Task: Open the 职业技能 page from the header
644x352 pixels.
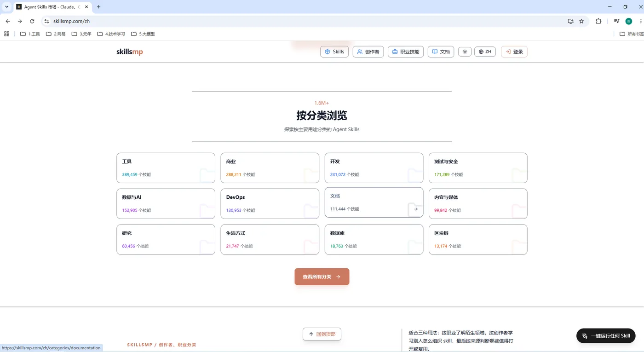Action: pyautogui.click(x=406, y=52)
